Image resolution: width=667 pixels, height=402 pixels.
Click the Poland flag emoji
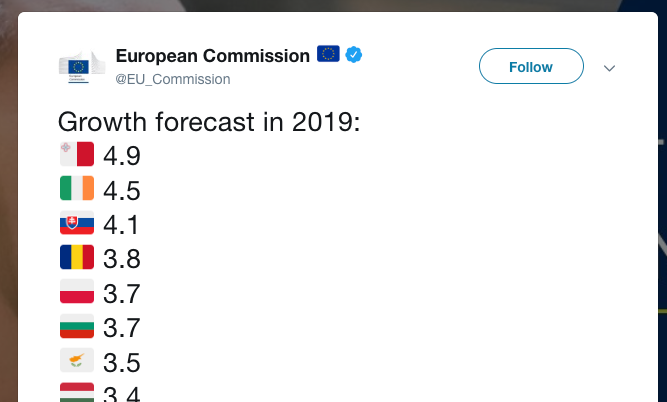click(x=77, y=291)
